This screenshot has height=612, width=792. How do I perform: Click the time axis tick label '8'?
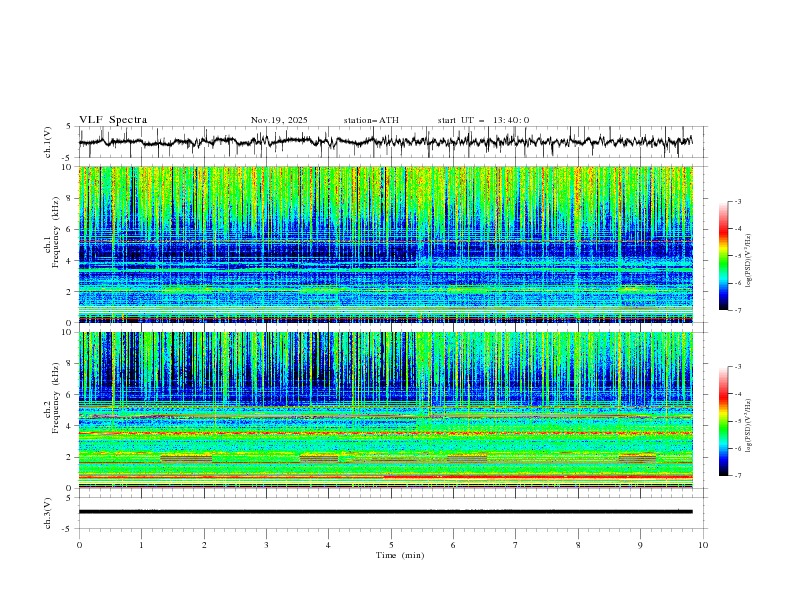coord(578,545)
